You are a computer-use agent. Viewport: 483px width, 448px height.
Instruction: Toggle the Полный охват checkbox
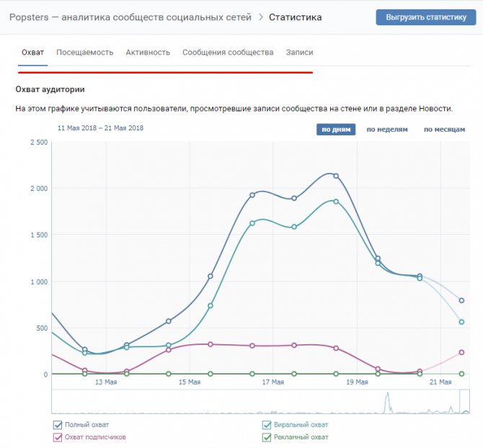tap(58, 425)
